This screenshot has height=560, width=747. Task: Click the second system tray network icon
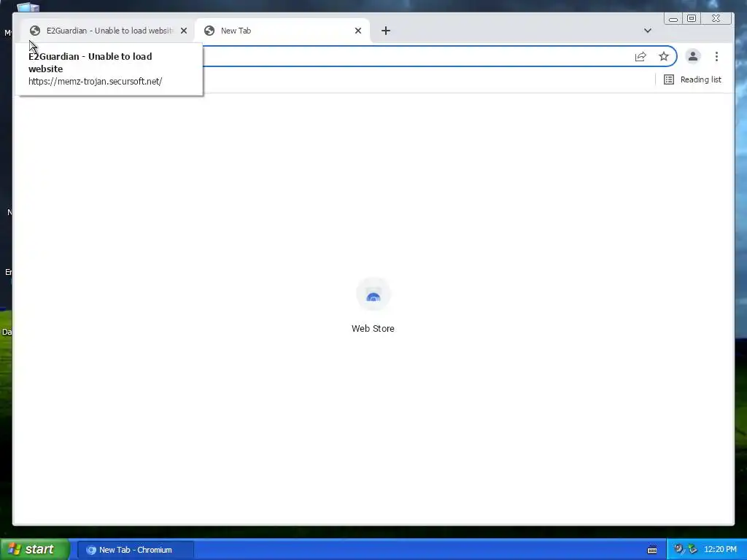point(693,550)
